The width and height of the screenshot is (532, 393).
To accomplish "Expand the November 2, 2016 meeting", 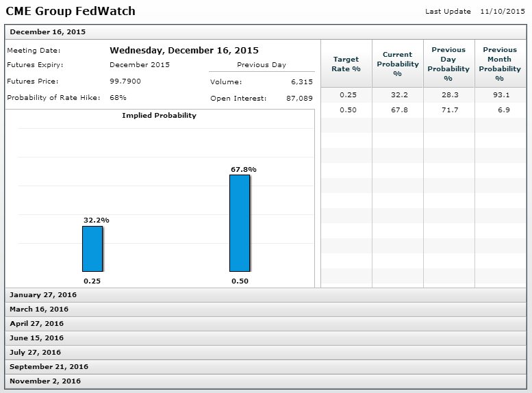I will pos(266,381).
